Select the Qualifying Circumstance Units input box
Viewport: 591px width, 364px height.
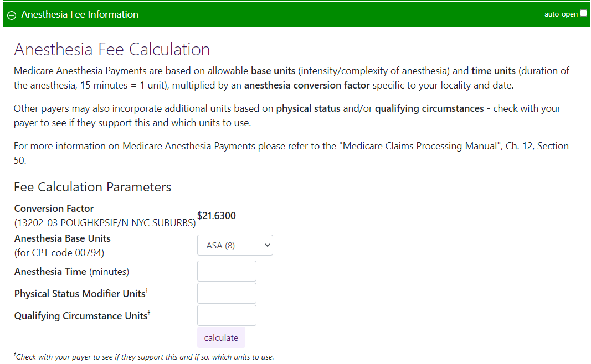[x=227, y=315]
